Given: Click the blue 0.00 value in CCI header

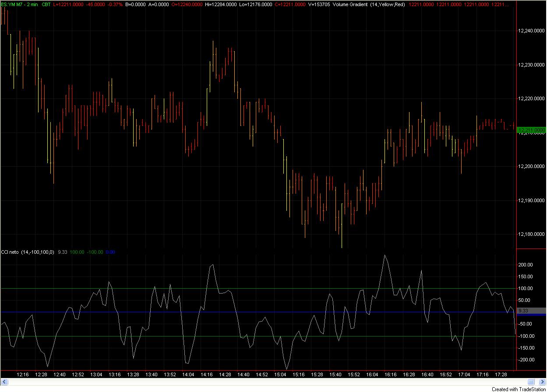Looking at the screenshot, I should coord(110,252).
